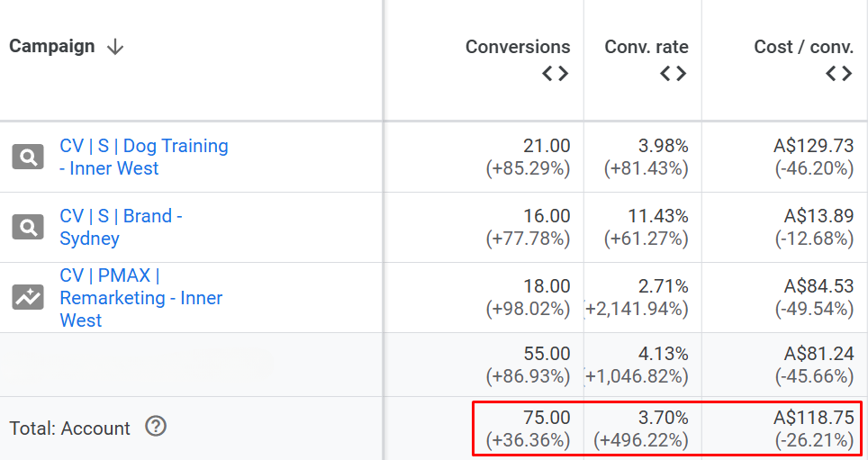The width and height of the screenshot is (868, 460).
Task: Sort by the Campaign column header
Action: tap(51, 47)
